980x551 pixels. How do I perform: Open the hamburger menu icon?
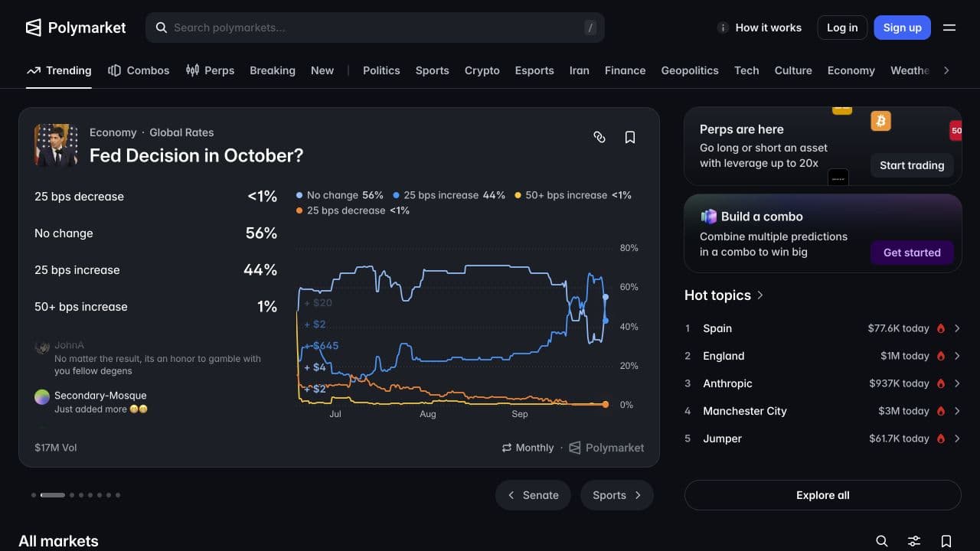[x=949, y=28]
